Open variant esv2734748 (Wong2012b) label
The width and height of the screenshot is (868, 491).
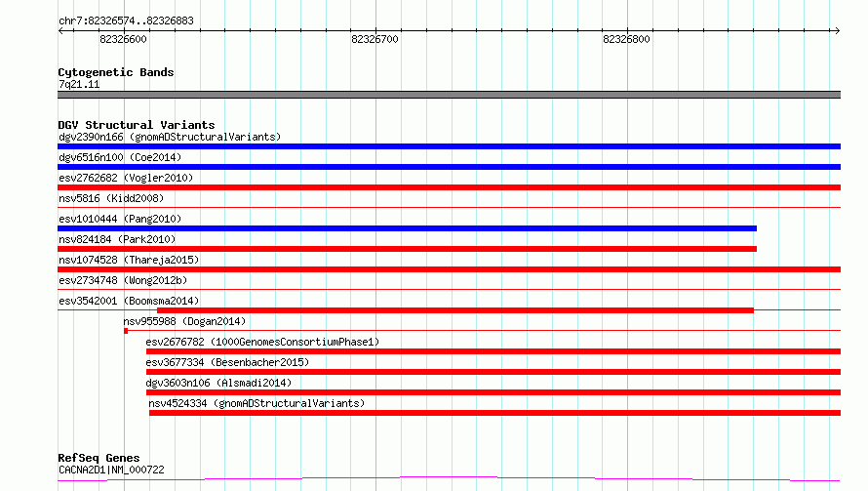(x=123, y=280)
